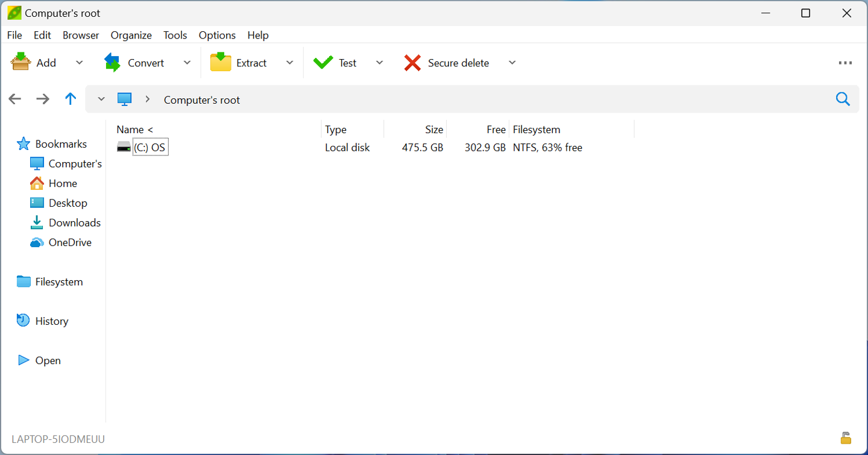Open the History sidebar section
The width and height of the screenshot is (868, 455).
click(51, 321)
